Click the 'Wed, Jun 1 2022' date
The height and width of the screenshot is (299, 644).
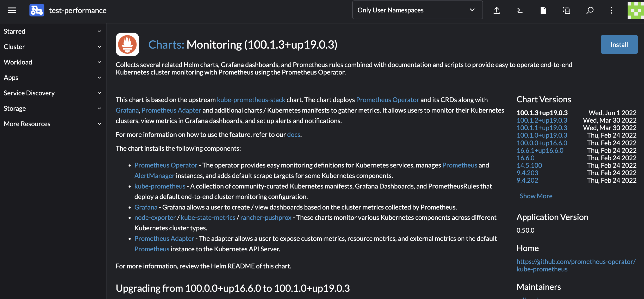(x=612, y=113)
